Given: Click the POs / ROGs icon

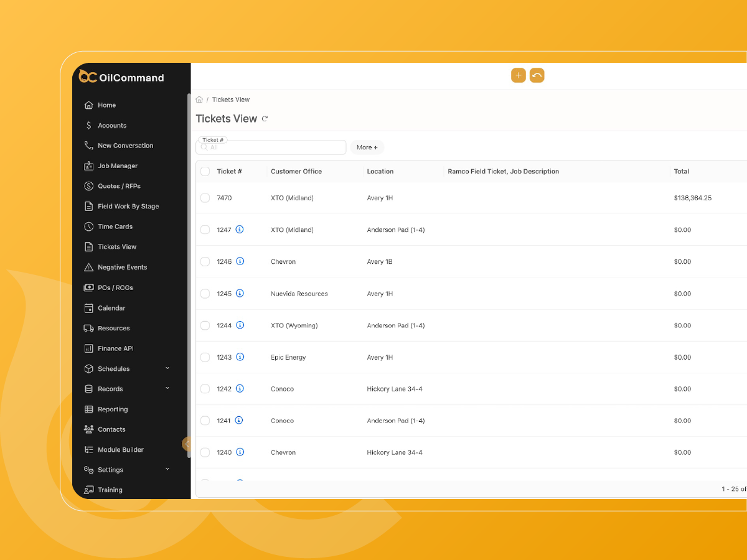Looking at the screenshot, I should 88,287.
